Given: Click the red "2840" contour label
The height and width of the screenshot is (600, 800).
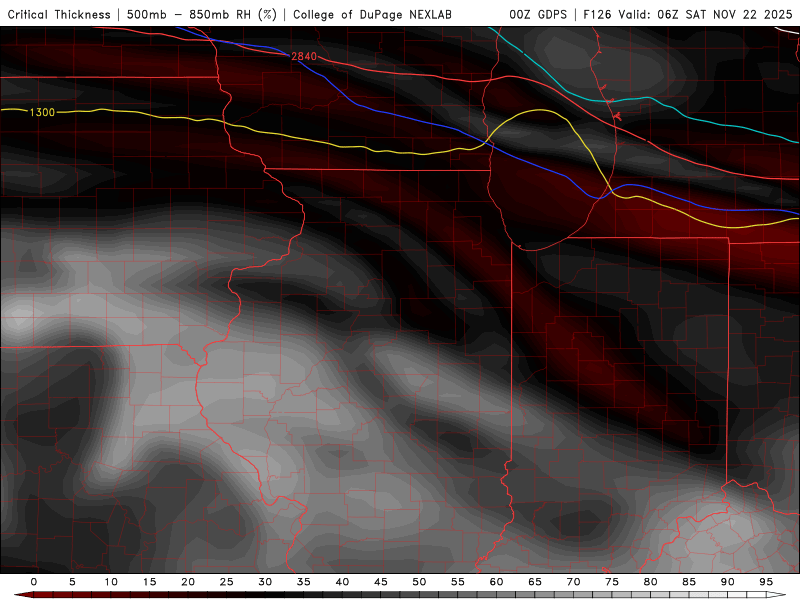Looking at the screenshot, I should [x=304, y=57].
